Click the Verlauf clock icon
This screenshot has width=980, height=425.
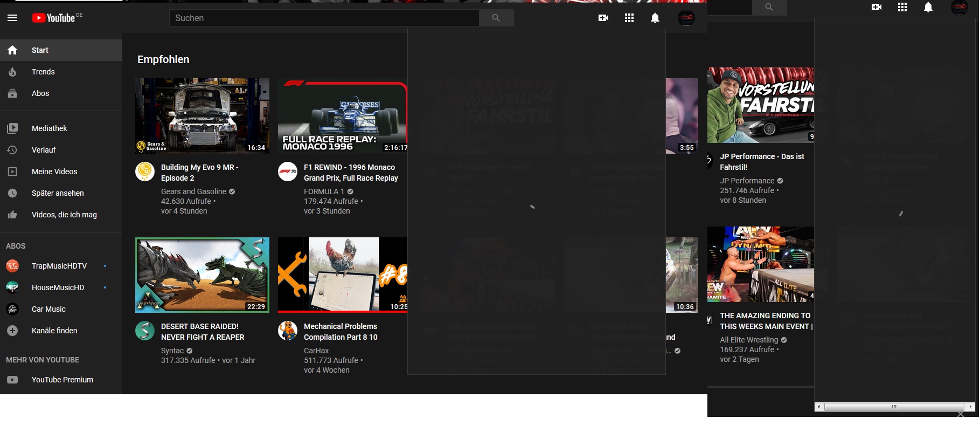pyautogui.click(x=12, y=150)
